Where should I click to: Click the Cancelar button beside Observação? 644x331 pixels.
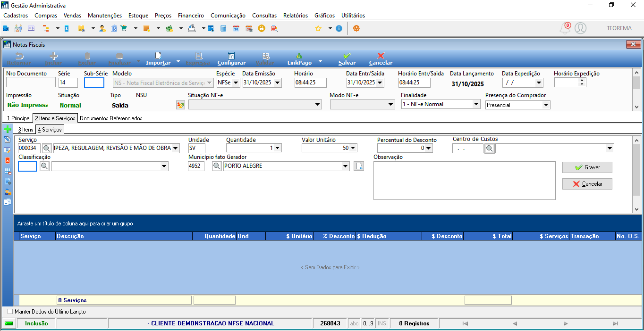point(587,184)
